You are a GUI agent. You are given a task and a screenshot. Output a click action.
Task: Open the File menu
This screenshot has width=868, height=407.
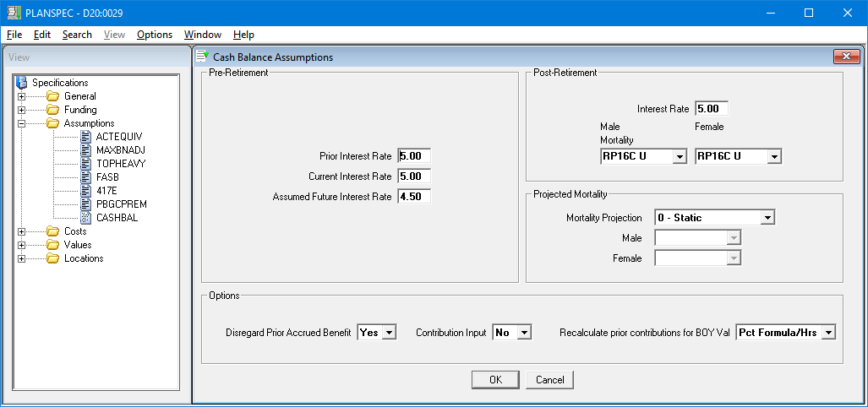(14, 35)
